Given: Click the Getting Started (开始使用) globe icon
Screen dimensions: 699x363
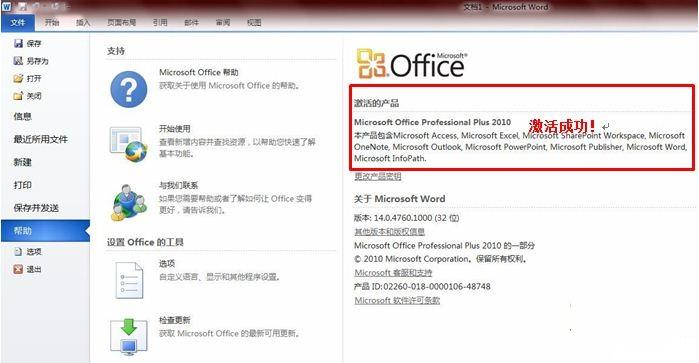Looking at the screenshot, I should [129, 145].
